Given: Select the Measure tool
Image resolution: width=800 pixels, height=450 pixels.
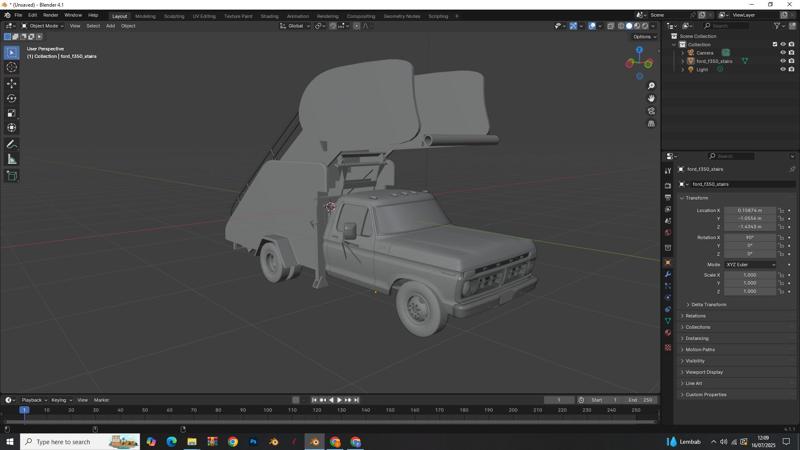Looking at the screenshot, I should click(11, 159).
